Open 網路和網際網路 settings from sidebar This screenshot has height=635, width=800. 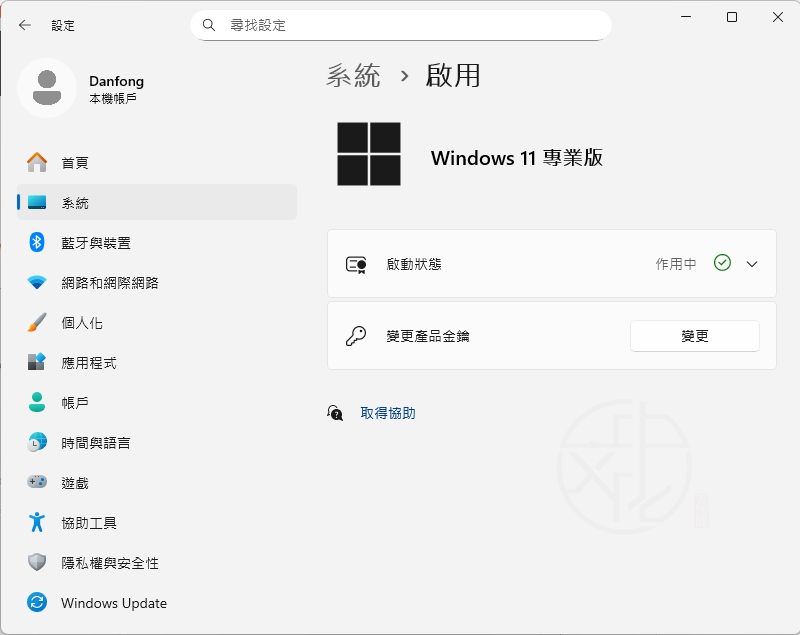37,282
